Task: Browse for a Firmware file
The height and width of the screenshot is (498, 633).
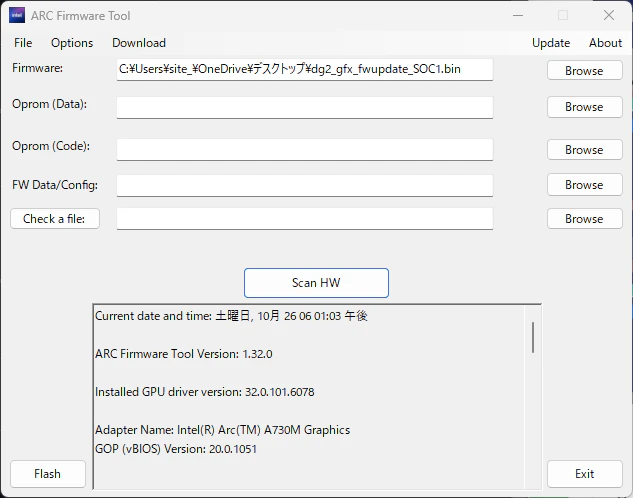Action: 585,71
